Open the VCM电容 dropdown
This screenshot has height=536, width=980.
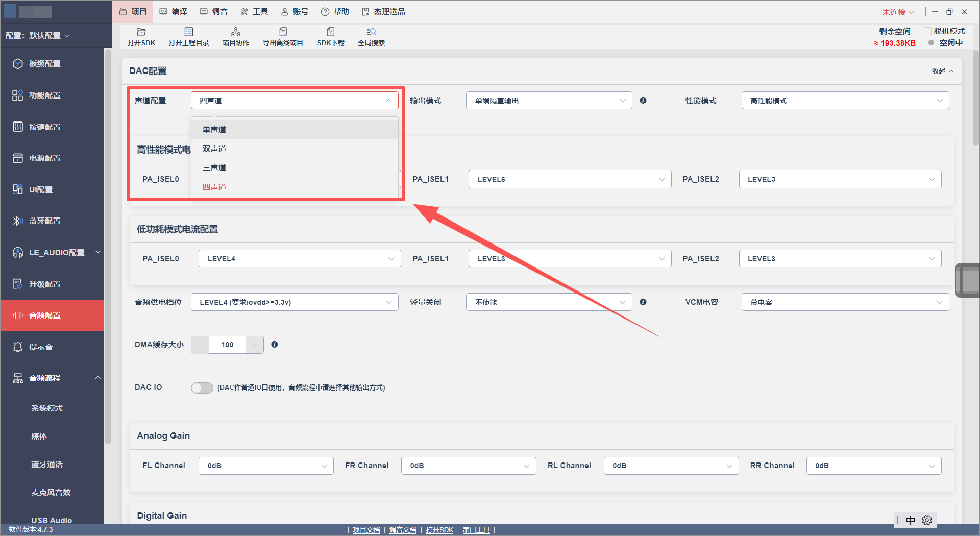(845, 302)
